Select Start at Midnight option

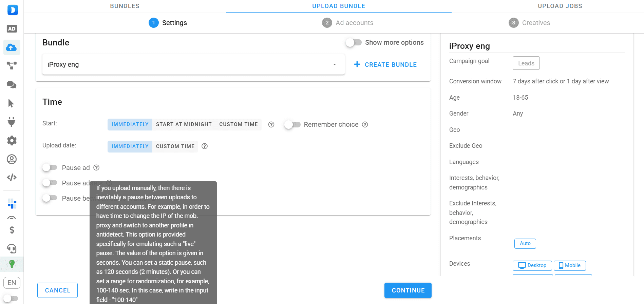click(184, 124)
